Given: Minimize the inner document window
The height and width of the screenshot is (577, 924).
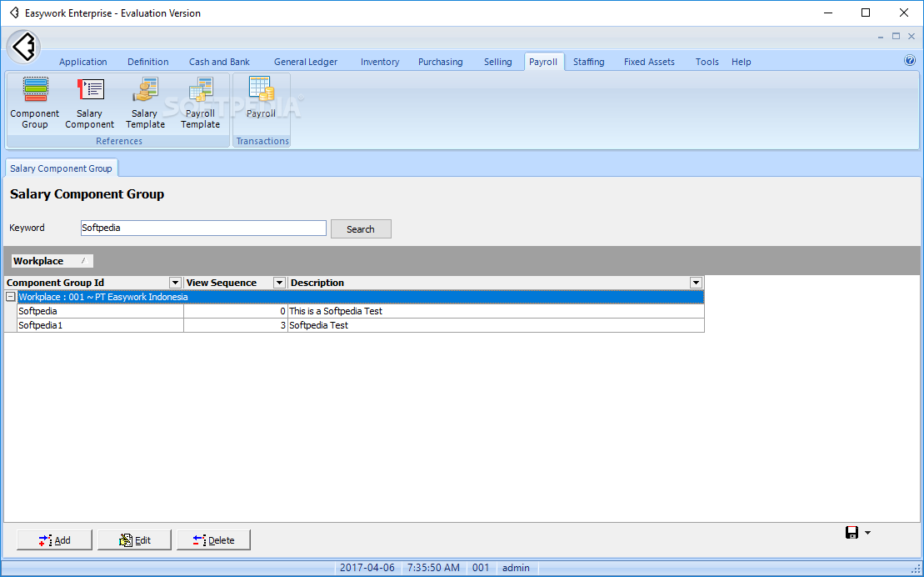Looking at the screenshot, I should click(x=881, y=37).
